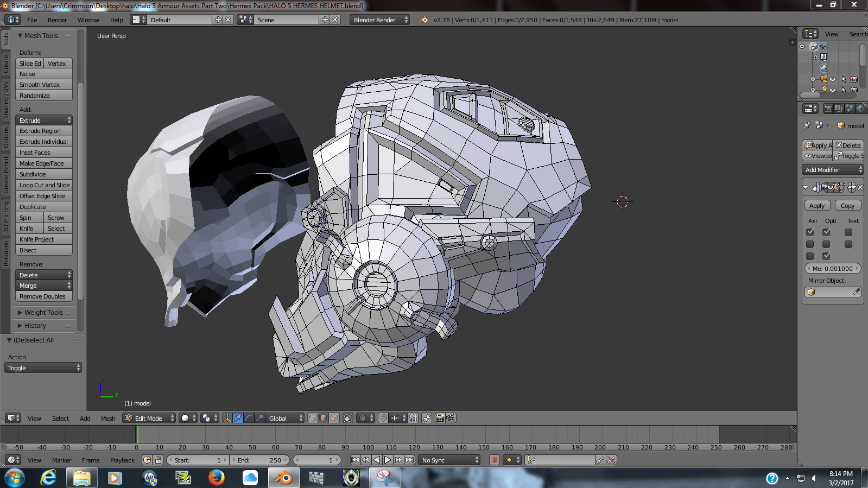Viewport: 868px width, 488px height.
Task: Open the snap element type selector
Action: (399, 418)
